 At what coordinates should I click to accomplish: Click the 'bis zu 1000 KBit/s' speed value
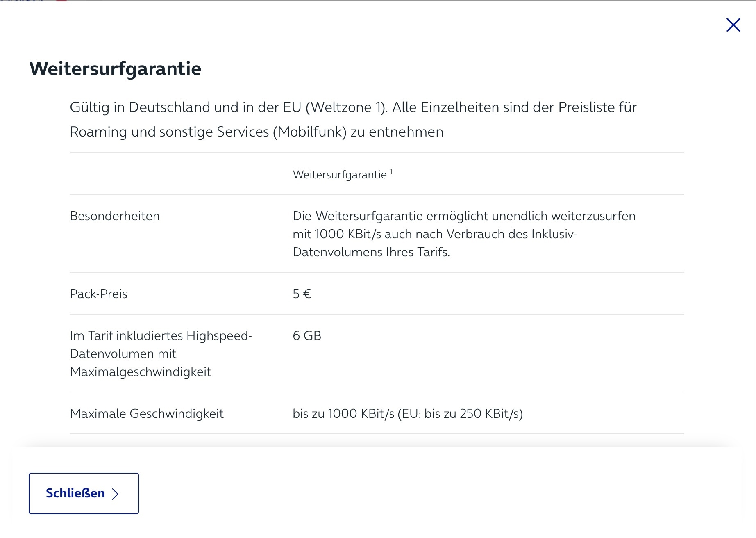pos(343,414)
